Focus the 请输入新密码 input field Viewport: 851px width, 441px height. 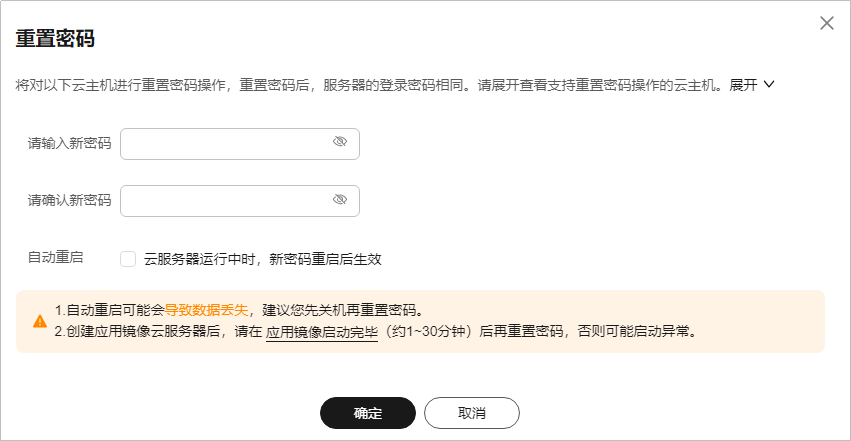240,144
